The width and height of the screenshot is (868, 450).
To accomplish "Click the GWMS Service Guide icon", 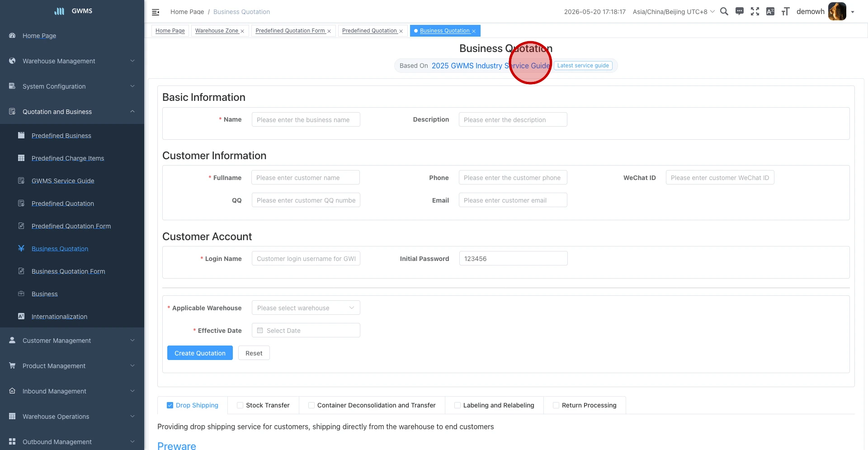I will click(x=21, y=180).
